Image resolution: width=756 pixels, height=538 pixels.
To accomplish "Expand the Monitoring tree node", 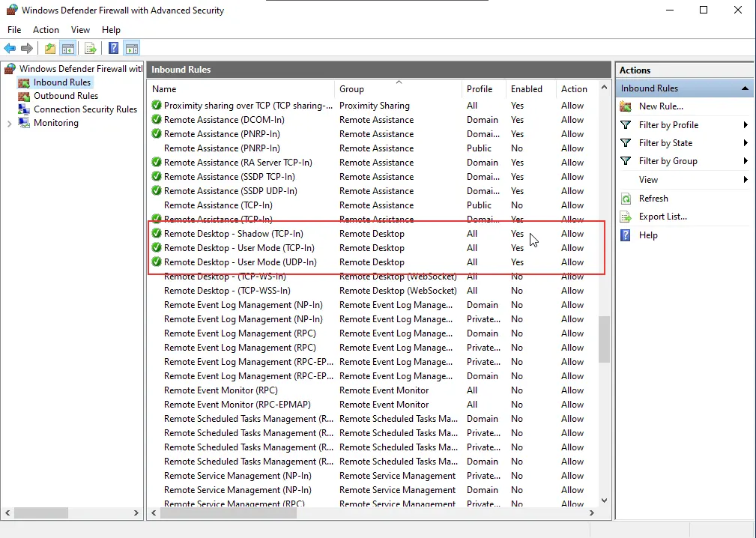I will pyautogui.click(x=9, y=123).
